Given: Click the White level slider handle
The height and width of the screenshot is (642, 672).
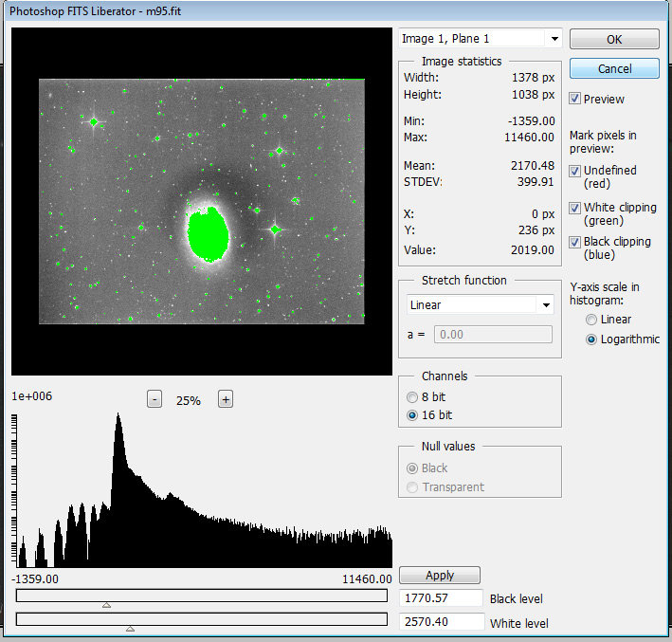Looking at the screenshot, I should point(130,628).
